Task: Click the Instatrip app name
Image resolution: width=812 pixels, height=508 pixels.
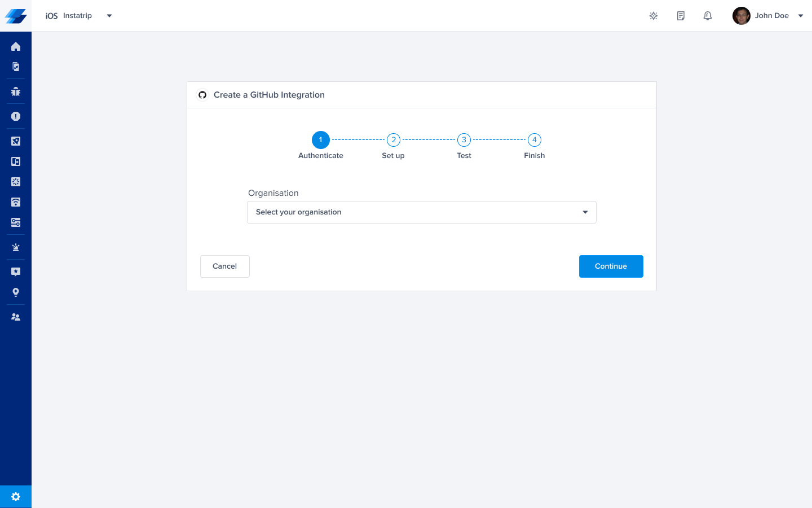Action: coord(77,16)
